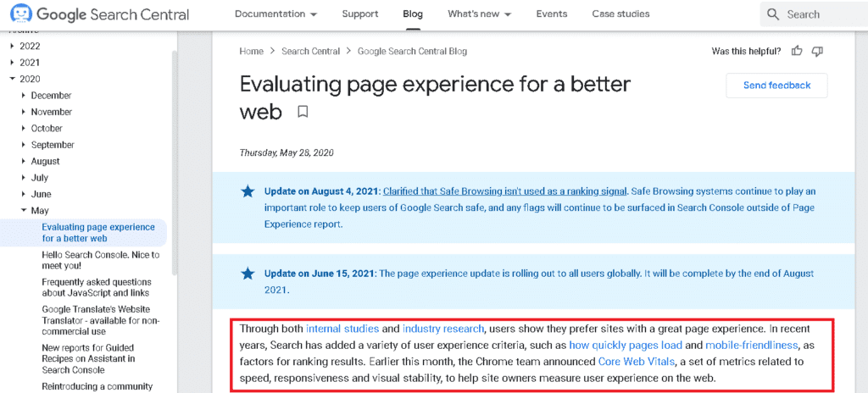This screenshot has width=868, height=393.
Task: Click the Google Search Central logo
Action: [x=100, y=14]
